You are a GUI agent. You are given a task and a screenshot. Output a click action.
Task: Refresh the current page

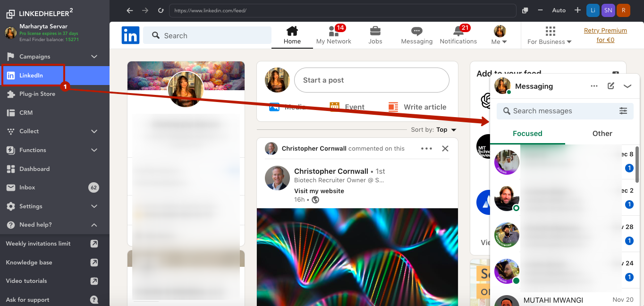pos(161,10)
